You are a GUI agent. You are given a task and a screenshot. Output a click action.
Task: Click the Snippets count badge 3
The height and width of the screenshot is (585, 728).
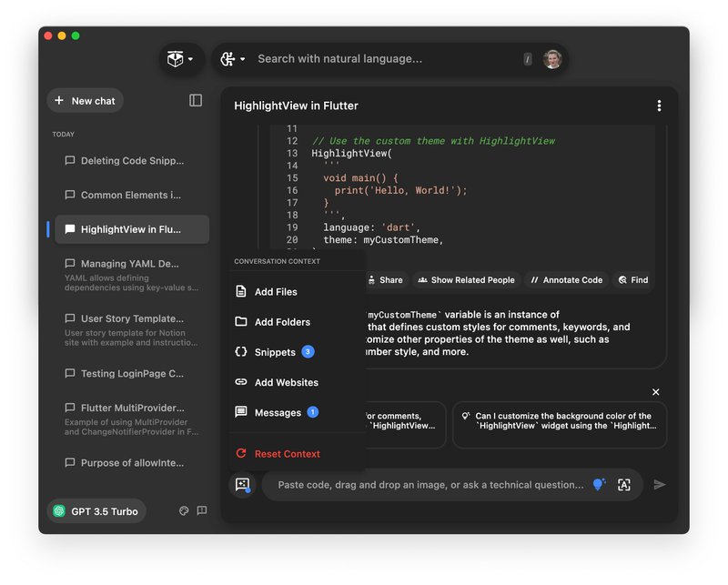(308, 351)
